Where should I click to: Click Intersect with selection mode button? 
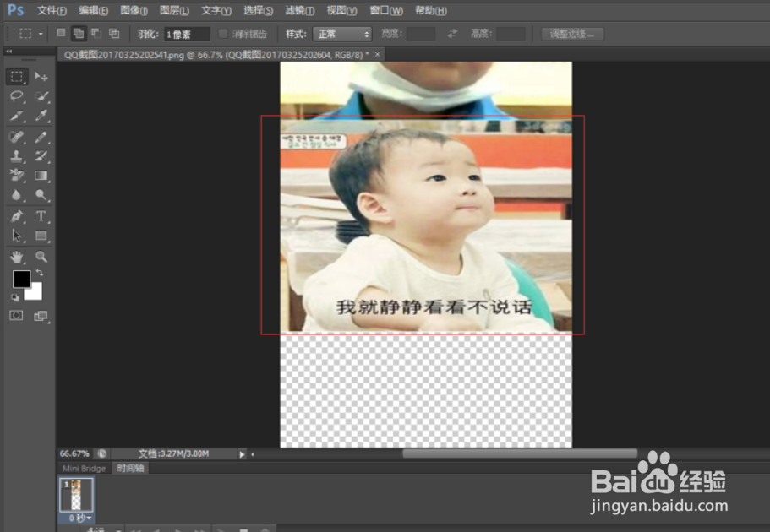114,33
